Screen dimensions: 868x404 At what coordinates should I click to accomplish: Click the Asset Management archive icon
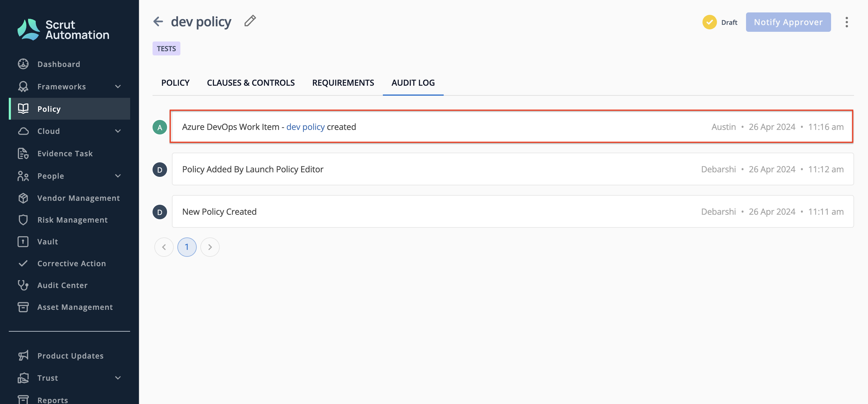[x=23, y=307]
